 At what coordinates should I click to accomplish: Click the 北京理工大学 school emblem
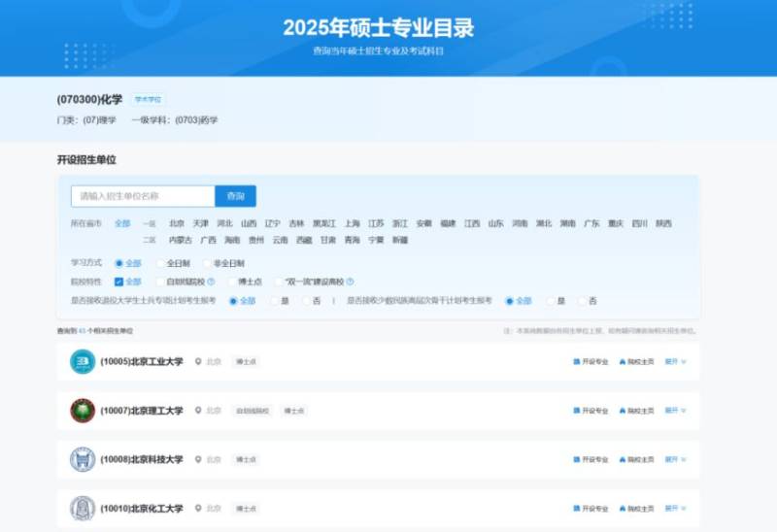(x=83, y=411)
